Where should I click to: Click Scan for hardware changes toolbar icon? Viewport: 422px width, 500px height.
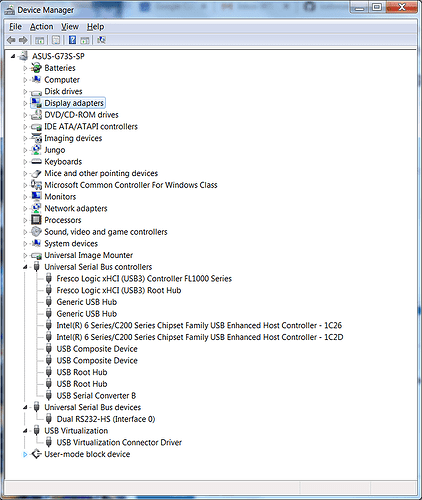tap(101, 40)
